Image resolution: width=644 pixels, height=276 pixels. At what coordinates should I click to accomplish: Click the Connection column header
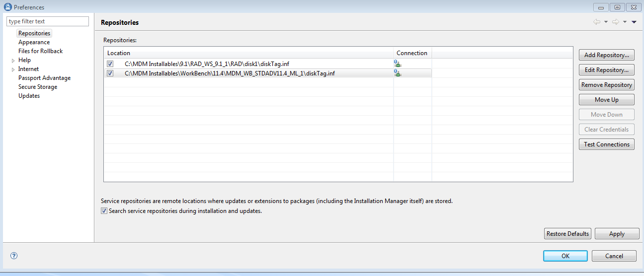click(412, 53)
